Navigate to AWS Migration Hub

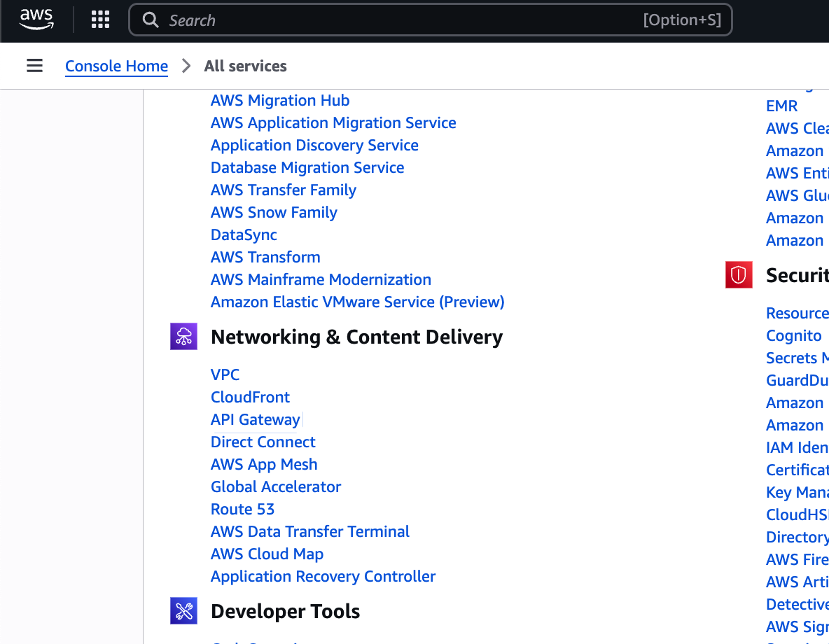[x=280, y=100]
